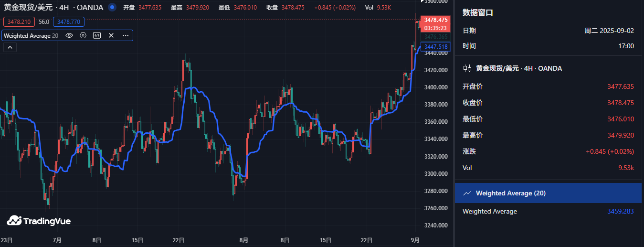
Task: Click the TradingVue logo
Action: pos(39,221)
